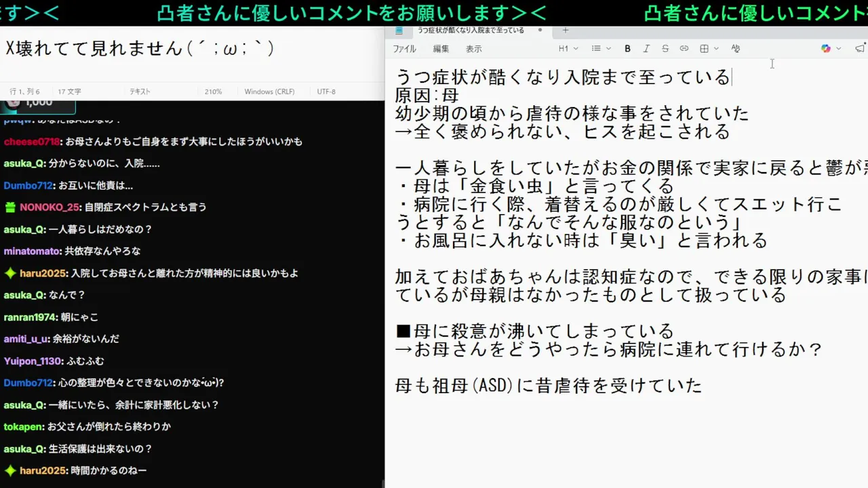868x488 pixels.
Task: Click username tokapen in chat
Action: pyautogui.click(x=24, y=427)
